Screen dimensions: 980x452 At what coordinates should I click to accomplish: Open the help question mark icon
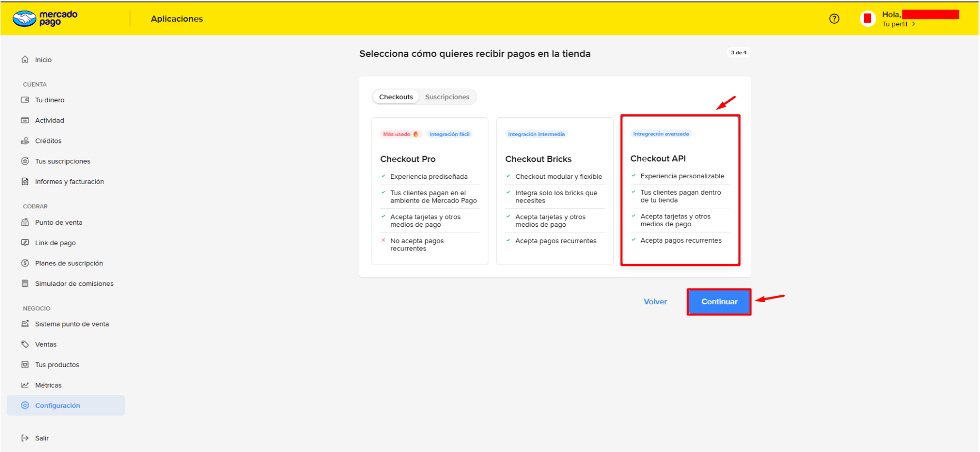(x=834, y=18)
